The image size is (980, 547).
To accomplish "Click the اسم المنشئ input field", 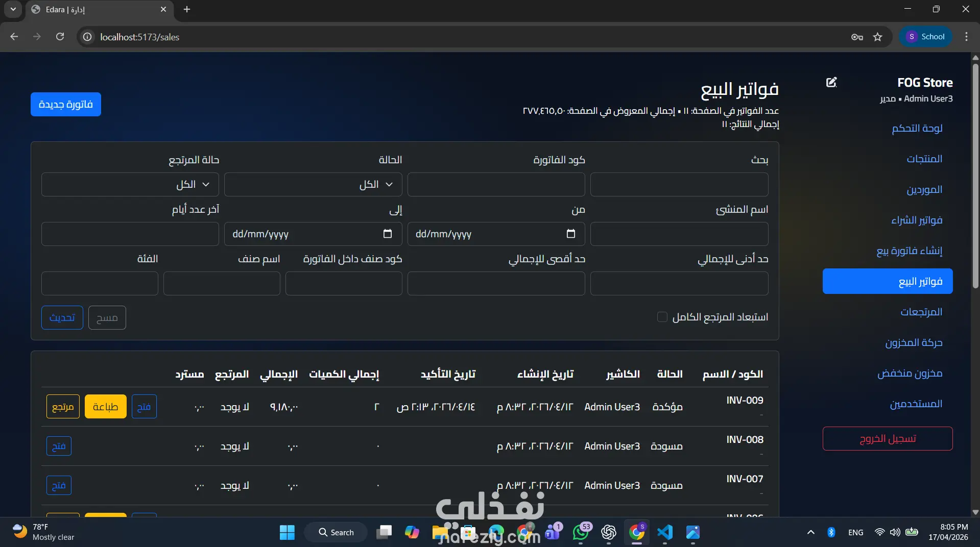I will 679,234.
